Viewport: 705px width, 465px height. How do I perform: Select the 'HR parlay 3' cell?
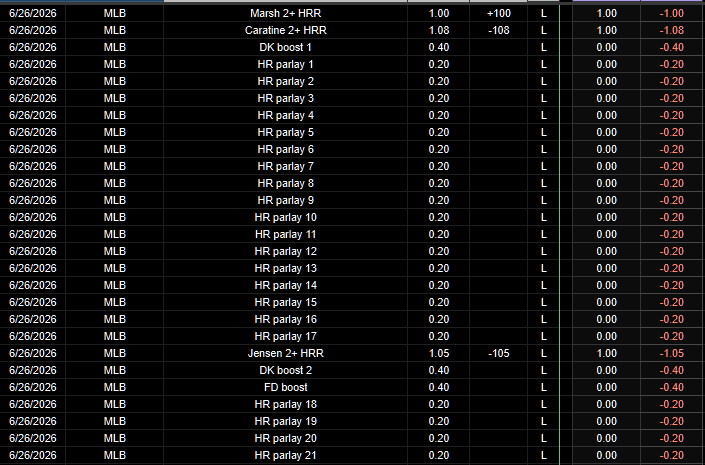(x=286, y=98)
